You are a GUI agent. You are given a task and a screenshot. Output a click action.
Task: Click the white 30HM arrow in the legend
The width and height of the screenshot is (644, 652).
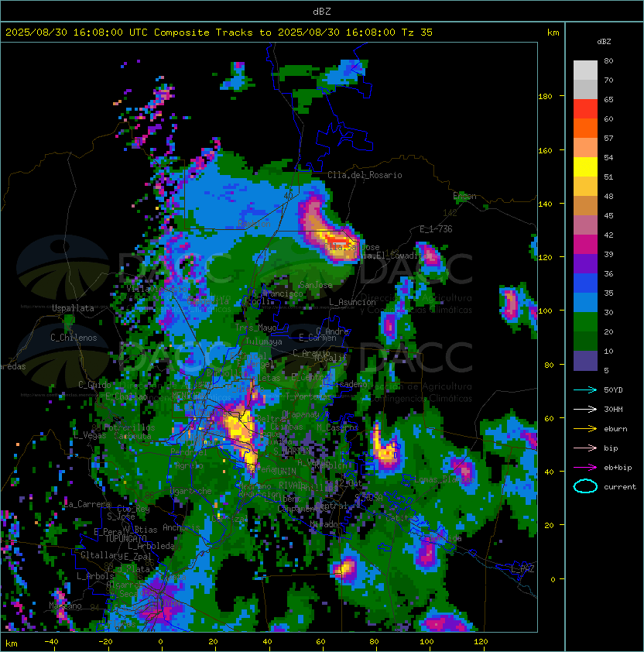(x=585, y=409)
